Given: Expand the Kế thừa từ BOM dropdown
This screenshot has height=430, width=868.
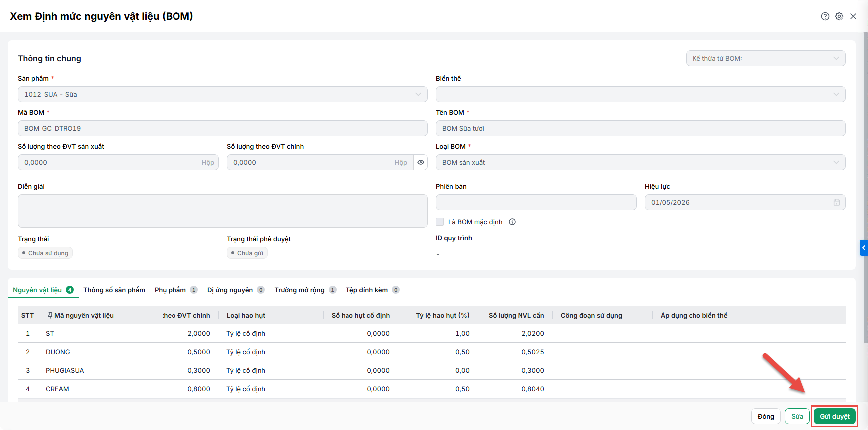Looking at the screenshot, I should click(765, 58).
